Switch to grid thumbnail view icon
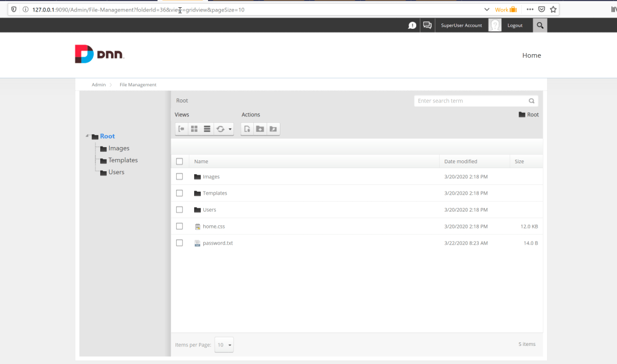The image size is (617, 364). [194, 129]
